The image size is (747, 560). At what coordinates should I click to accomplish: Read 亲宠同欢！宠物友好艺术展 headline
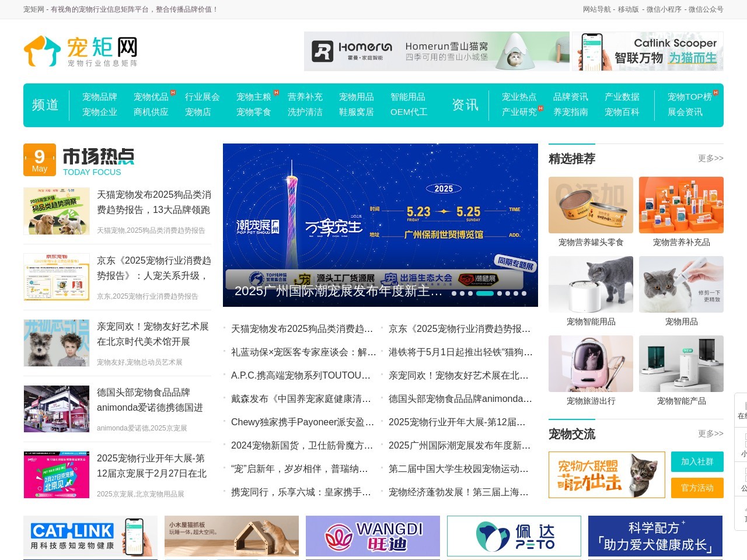(153, 334)
